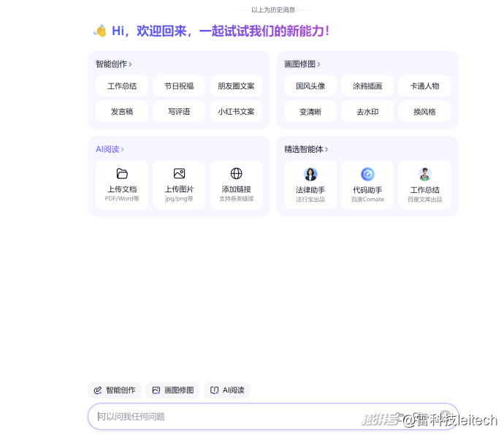The height and width of the screenshot is (435, 504).
Task: Expand the 精选智能体 section header
Action: [x=305, y=149]
